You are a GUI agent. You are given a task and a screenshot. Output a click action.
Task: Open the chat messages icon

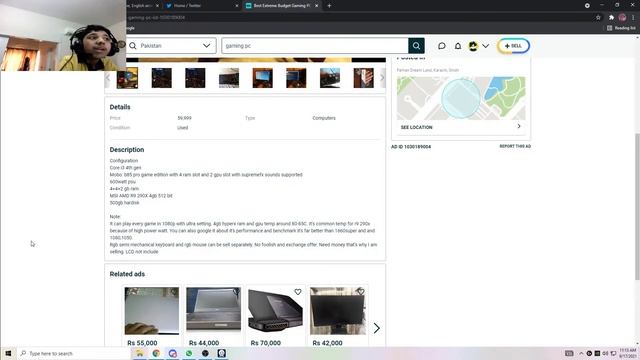tap(442, 46)
